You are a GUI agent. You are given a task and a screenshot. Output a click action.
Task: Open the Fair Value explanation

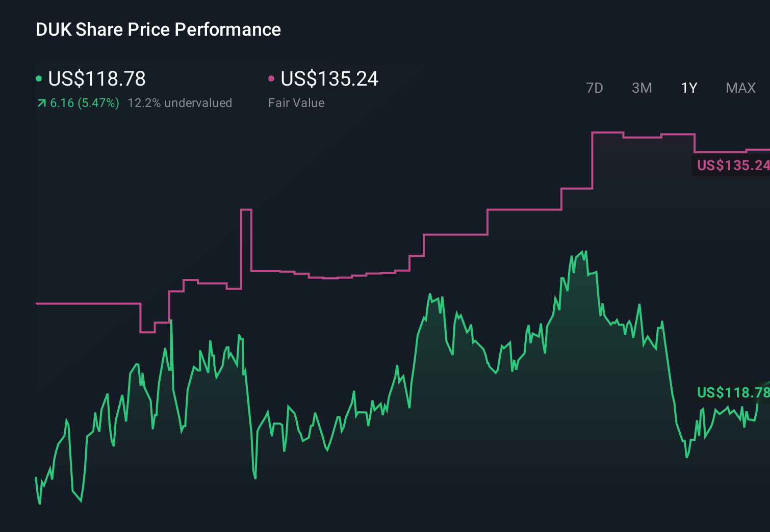(x=296, y=102)
